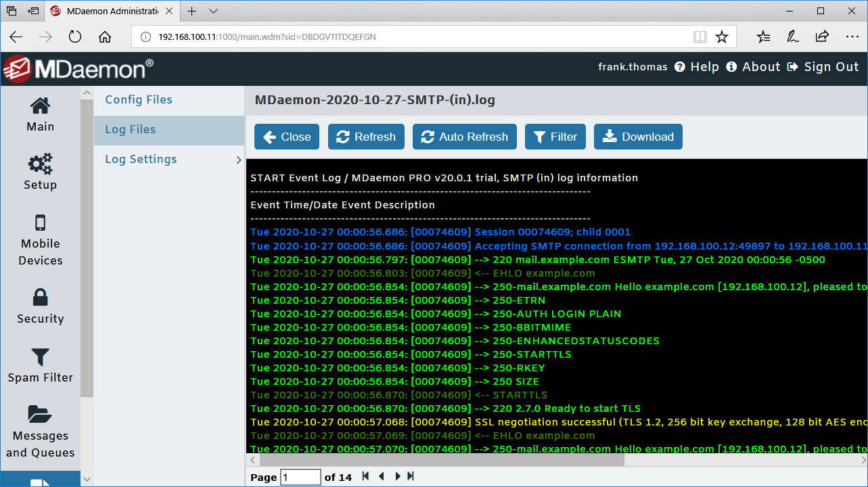Expand Log Settings submenu arrow
Screen dimensions: 868x487
click(x=238, y=160)
